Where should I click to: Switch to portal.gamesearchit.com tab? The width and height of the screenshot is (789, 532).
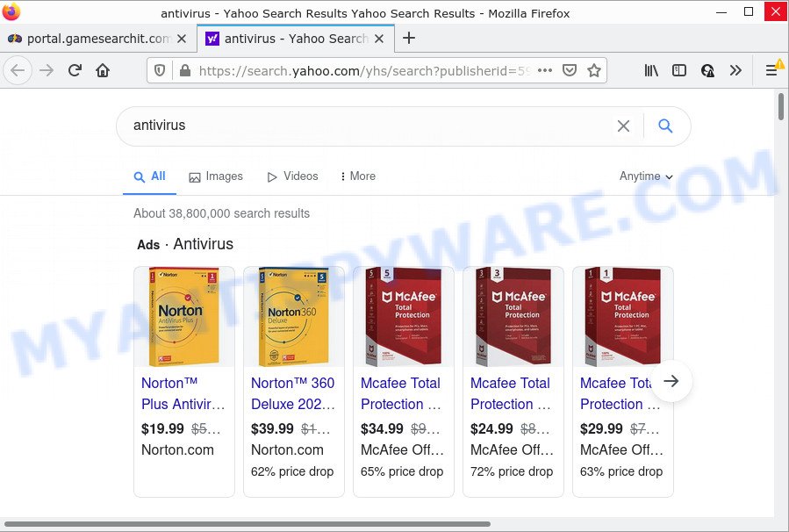coord(97,39)
